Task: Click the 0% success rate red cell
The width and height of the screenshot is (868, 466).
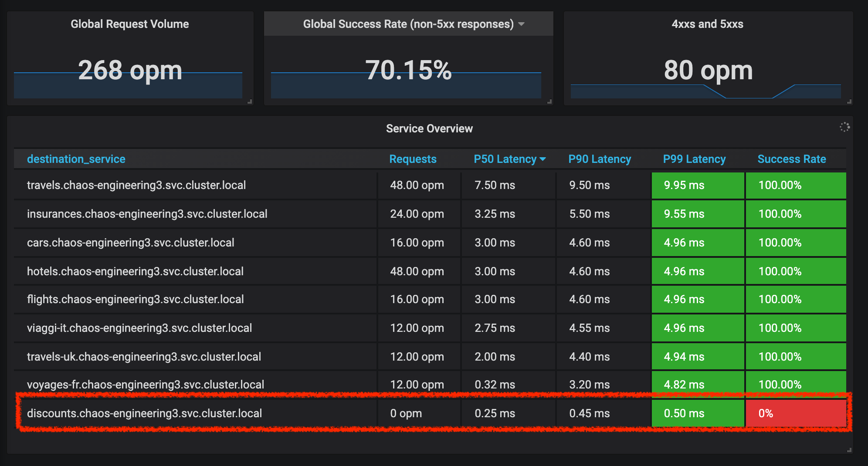Action: coord(796,413)
